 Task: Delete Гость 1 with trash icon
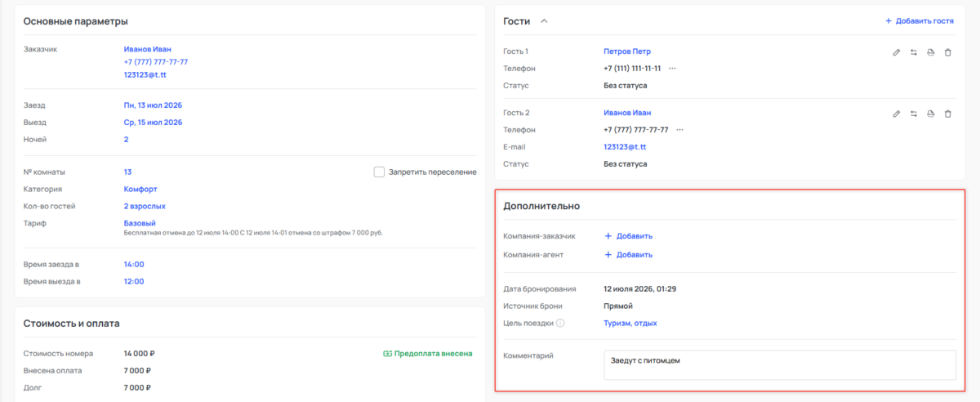click(x=948, y=52)
